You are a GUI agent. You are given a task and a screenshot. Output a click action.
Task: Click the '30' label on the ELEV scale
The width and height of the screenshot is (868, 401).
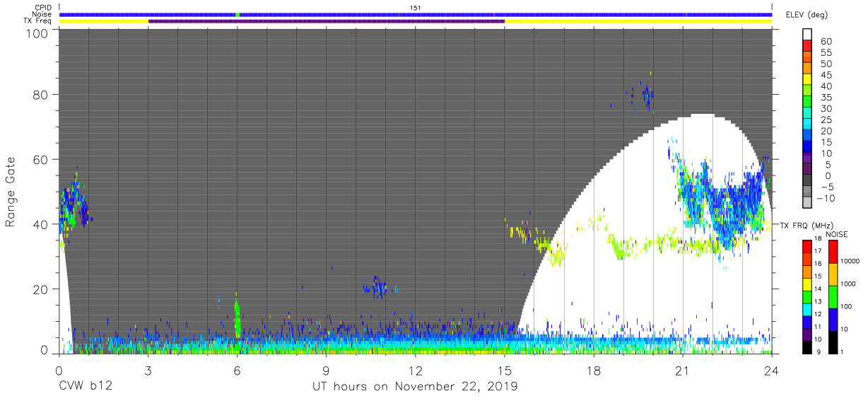[x=825, y=108]
